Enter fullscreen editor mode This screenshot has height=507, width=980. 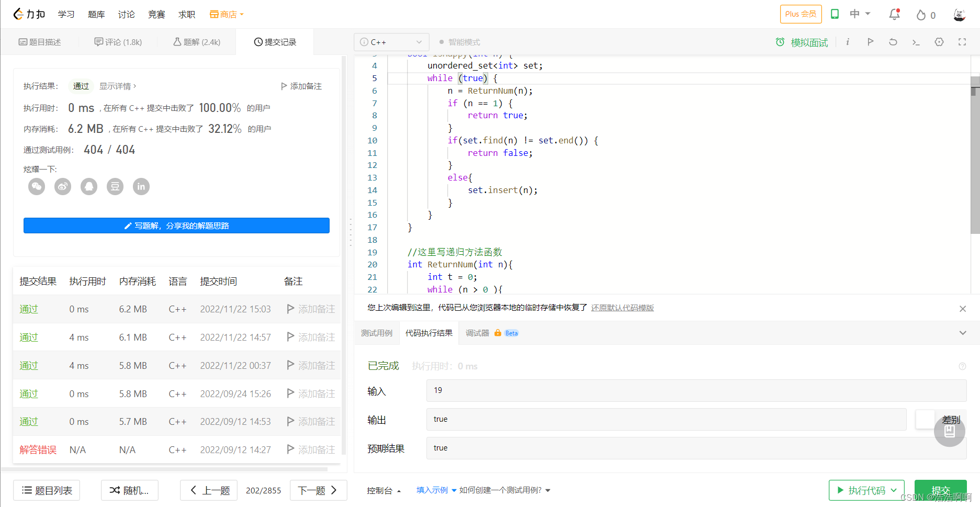point(962,42)
